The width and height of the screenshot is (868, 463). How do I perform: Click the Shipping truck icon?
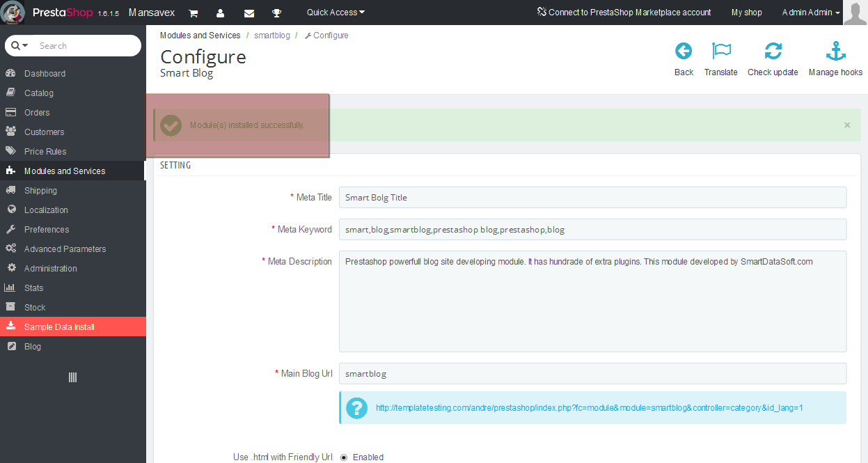(11, 190)
